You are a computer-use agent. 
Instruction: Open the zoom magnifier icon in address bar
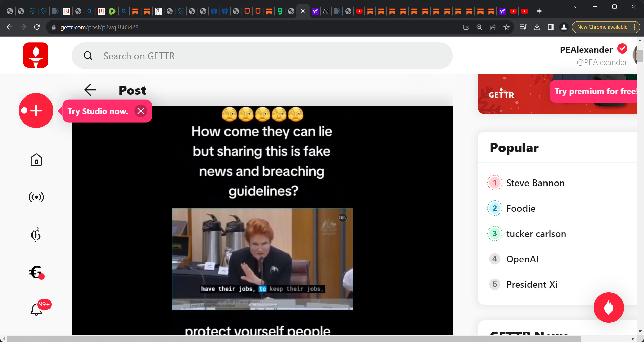[x=479, y=27]
